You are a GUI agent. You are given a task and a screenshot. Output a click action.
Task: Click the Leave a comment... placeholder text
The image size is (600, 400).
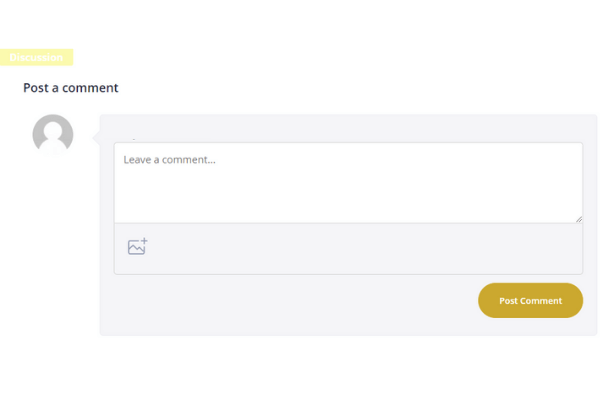point(170,160)
